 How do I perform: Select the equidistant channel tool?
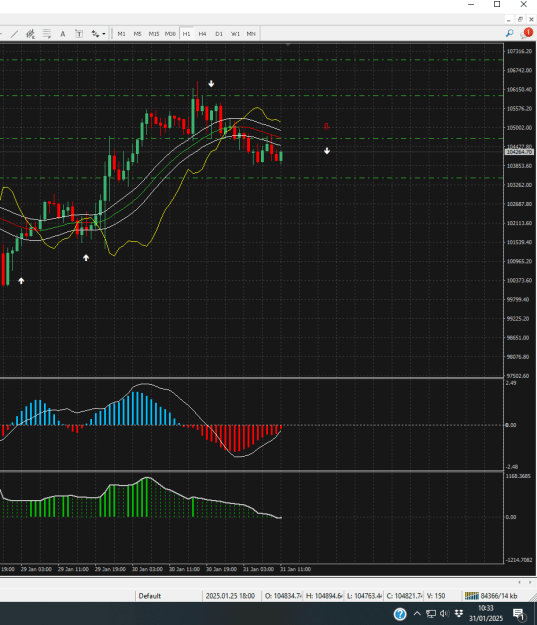point(30,34)
